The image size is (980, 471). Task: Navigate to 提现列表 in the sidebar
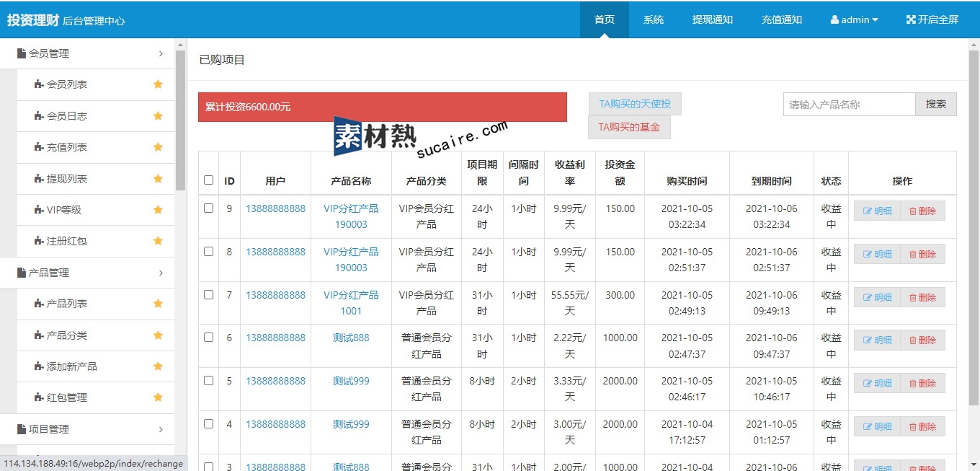coord(67,179)
